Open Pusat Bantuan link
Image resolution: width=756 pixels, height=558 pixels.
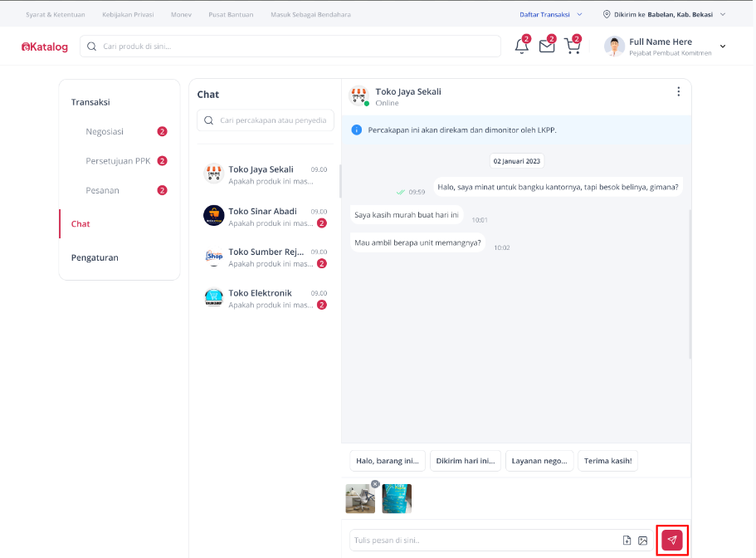[x=231, y=14]
